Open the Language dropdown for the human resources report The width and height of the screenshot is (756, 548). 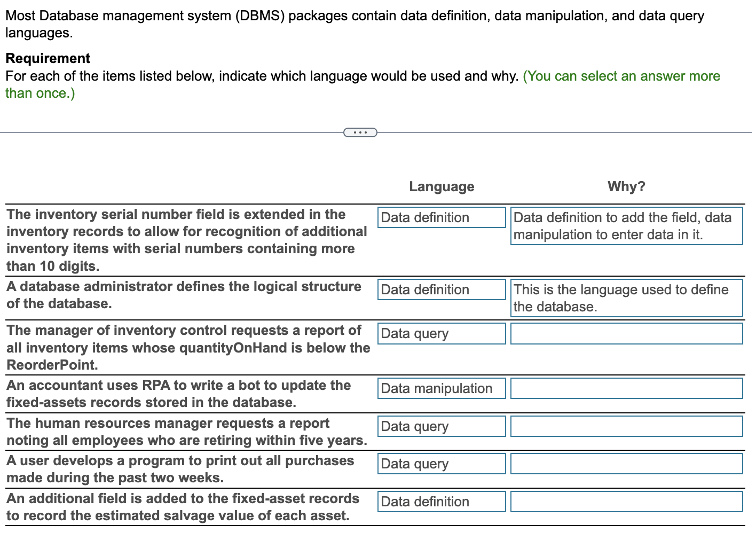441,426
